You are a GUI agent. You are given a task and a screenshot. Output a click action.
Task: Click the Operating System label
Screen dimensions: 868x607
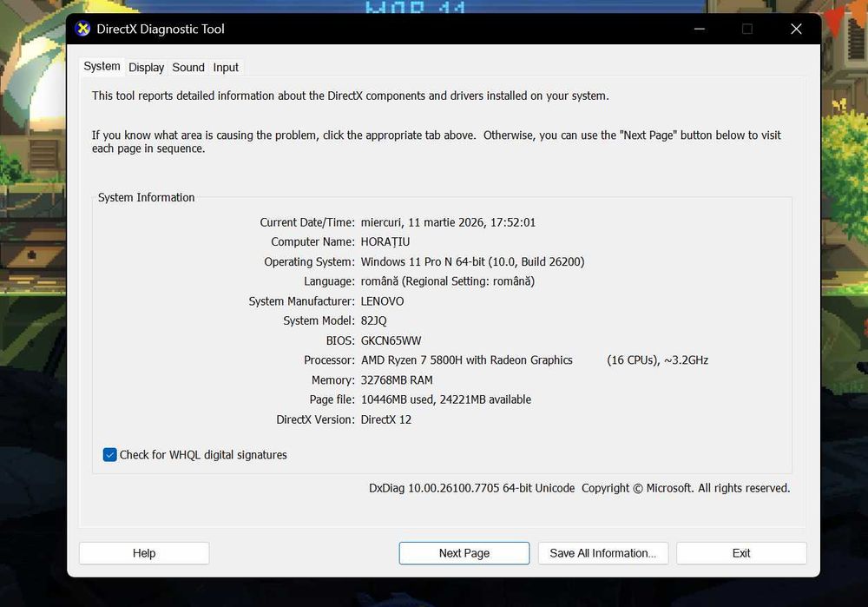[x=310, y=262]
